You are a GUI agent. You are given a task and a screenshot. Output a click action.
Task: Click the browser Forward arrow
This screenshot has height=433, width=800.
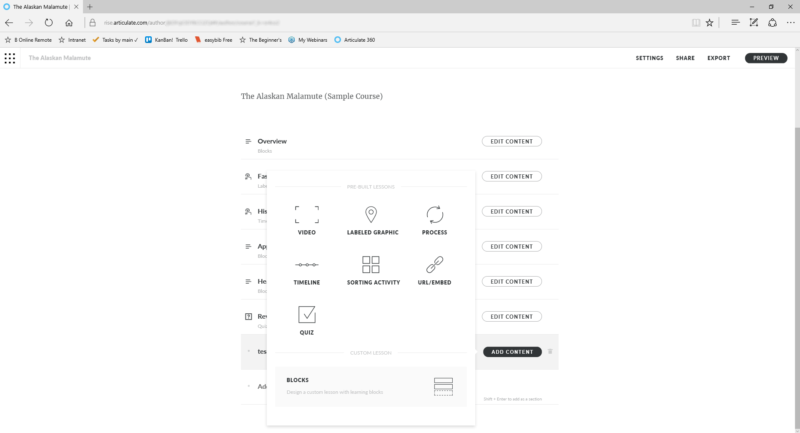click(29, 22)
